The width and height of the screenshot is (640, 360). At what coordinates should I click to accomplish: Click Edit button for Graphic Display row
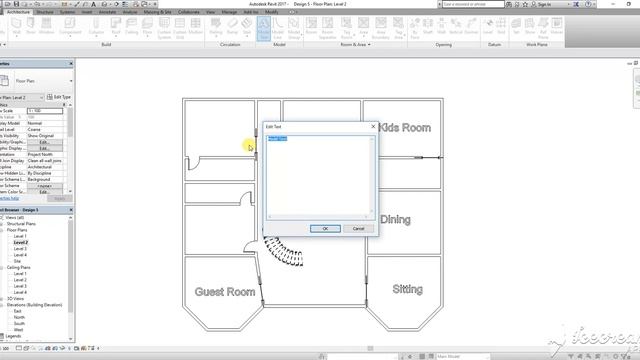(x=45, y=148)
